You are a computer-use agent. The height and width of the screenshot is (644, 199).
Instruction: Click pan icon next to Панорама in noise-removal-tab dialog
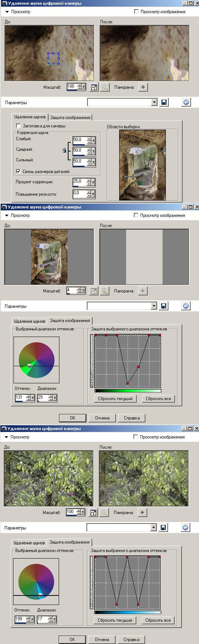tap(143, 87)
